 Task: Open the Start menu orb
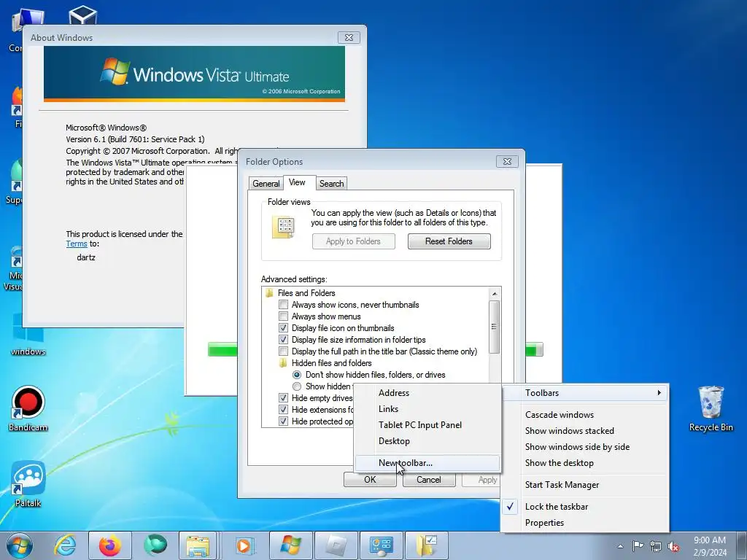click(20, 545)
